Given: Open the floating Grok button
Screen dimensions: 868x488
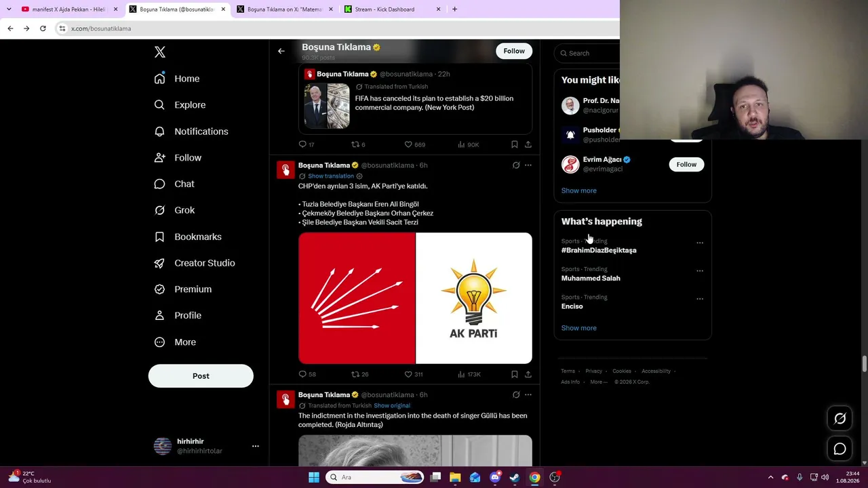Looking at the screenshot, I should click(840, 419).
